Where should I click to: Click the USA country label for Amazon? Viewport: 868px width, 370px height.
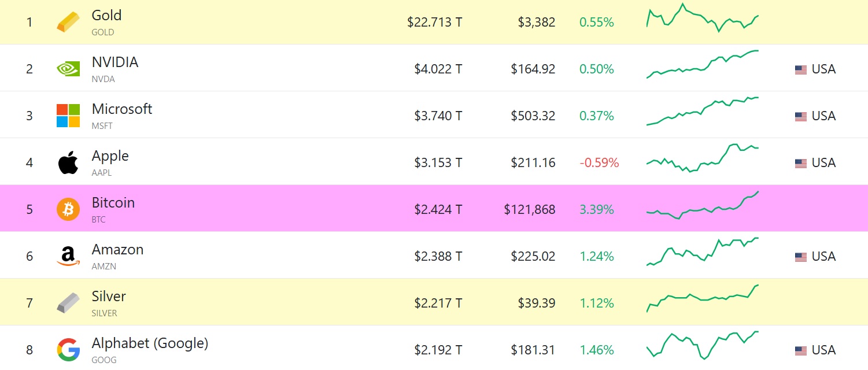(823, 256)
